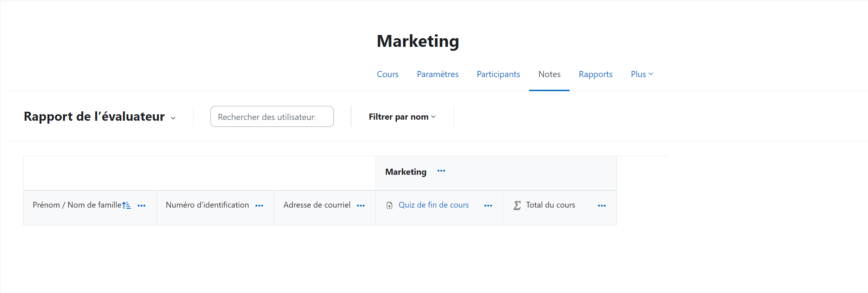Open the Quiz de fin de cours link

(x=433, y=205)
